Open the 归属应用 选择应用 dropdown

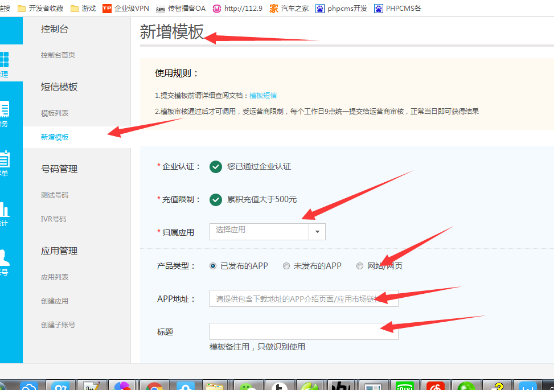click(267, 232)
